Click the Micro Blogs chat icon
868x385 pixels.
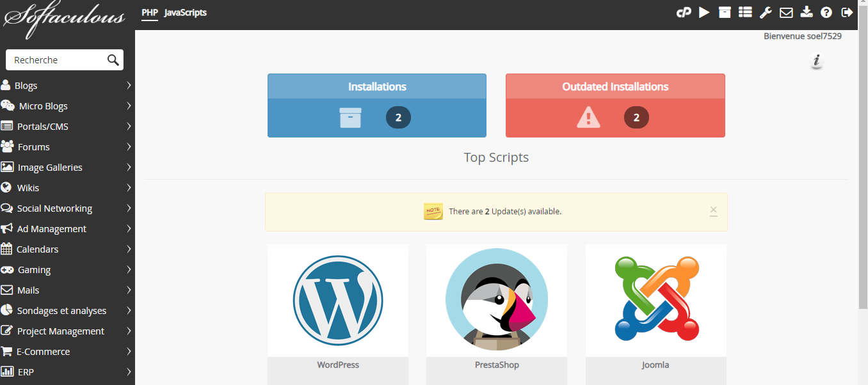click(x=8, y=106)
